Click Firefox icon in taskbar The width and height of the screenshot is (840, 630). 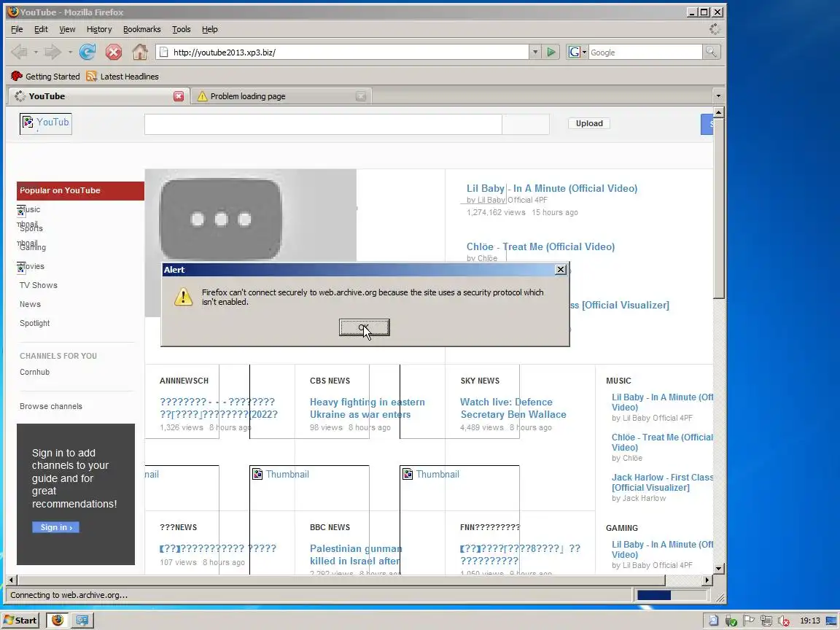[x=58, y=620]
